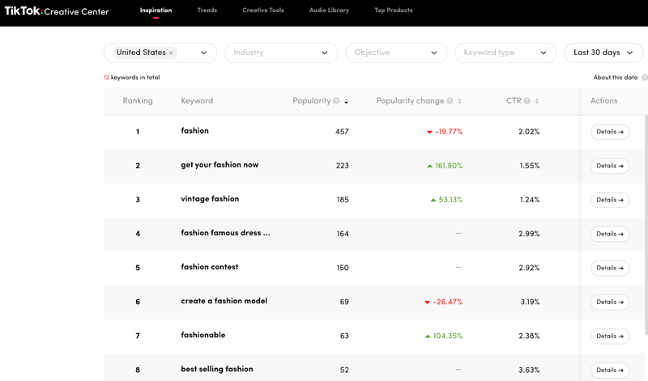This screenshot has width=648, height=381.
Task: Select the keyword 'vintage fashion'
Action: coord(210,199)
